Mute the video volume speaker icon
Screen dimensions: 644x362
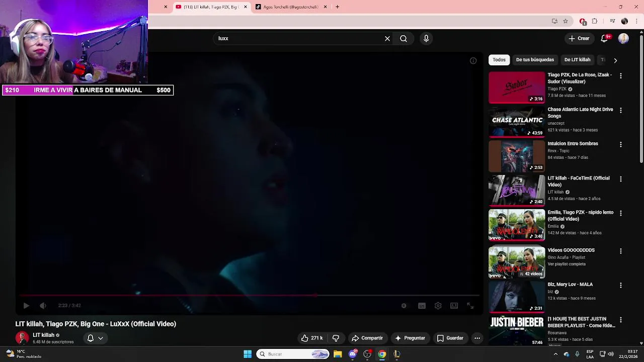[x=43, y=305]
